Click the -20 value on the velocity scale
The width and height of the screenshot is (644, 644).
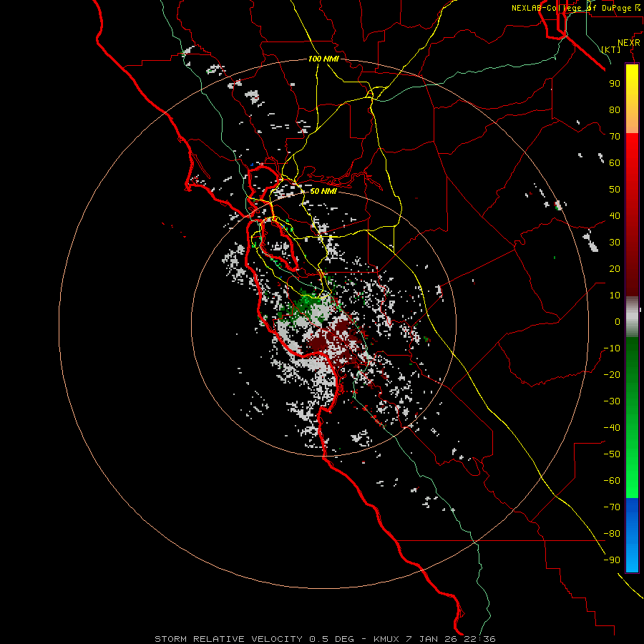[x=612, y=375]
